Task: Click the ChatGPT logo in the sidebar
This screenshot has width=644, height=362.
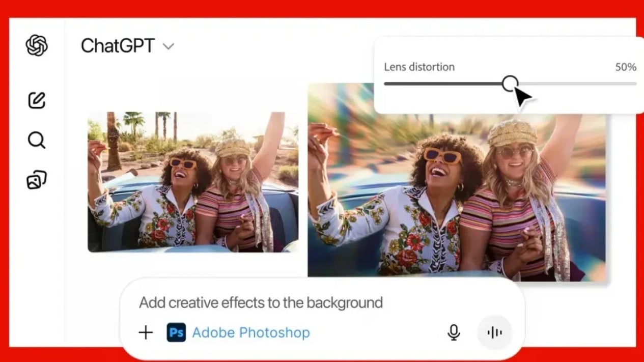Action: click(37, 46)
